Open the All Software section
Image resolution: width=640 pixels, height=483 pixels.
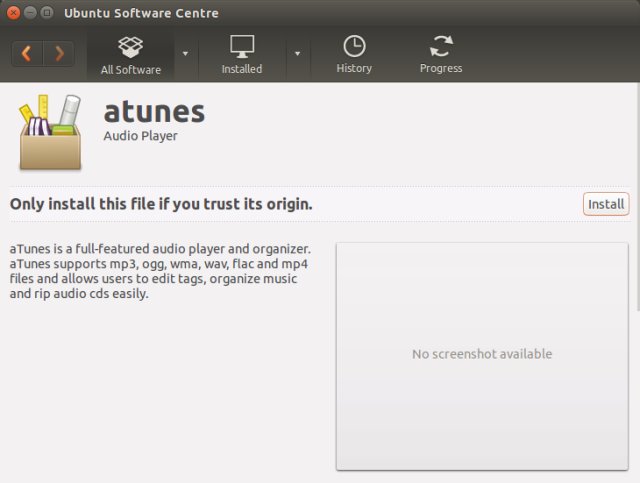pyautogui.click(x=131, y=56)
